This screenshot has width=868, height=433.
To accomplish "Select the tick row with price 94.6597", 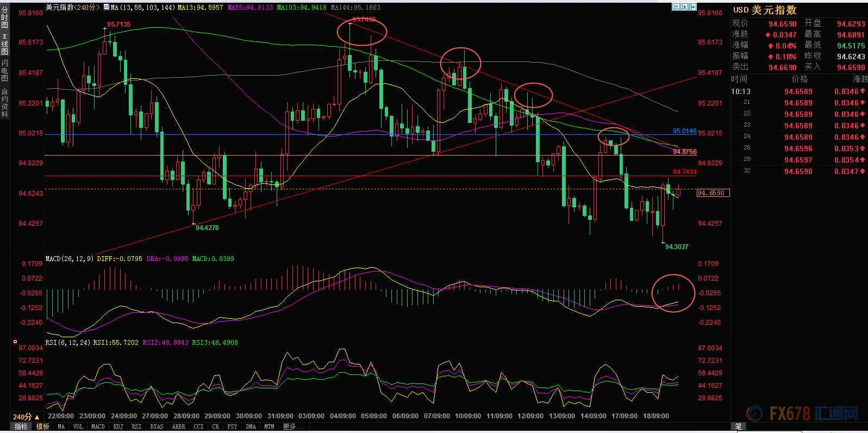I will 799,160.
